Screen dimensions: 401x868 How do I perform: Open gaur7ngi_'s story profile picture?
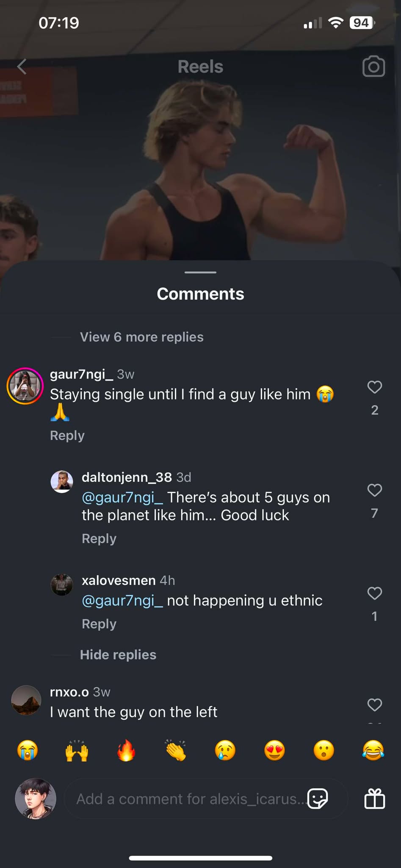pos(25,386)
